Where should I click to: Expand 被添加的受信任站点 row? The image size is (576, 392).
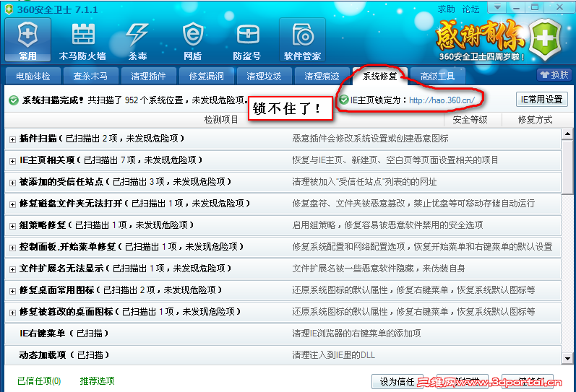12,183
